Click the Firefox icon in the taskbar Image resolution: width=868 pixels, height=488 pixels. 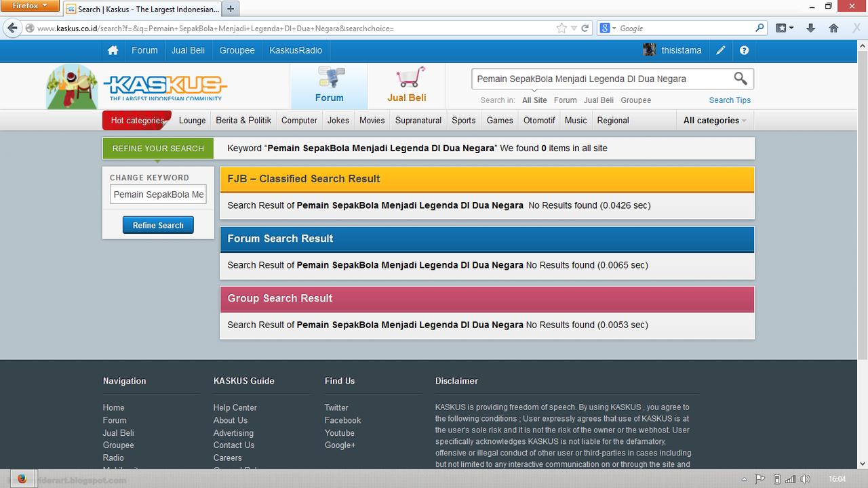point(22,479)
